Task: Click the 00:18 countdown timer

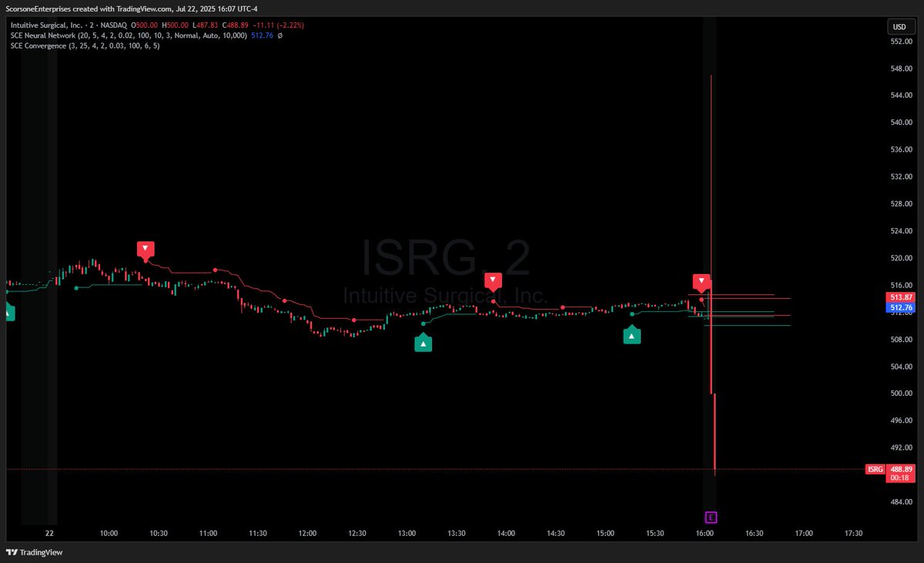Action: click(x=901, y=478)
